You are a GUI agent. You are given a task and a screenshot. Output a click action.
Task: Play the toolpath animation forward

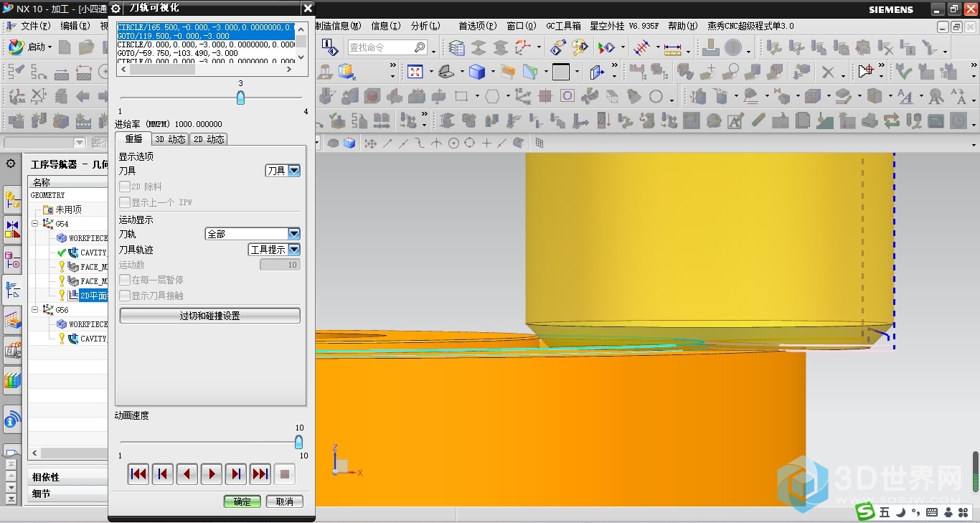pos(212,474)
